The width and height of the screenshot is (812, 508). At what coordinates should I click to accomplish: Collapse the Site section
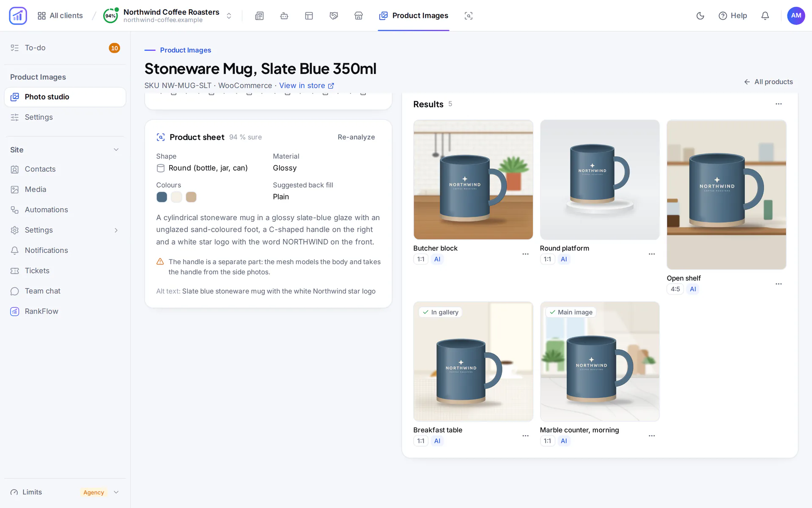(x=116, y=150)
